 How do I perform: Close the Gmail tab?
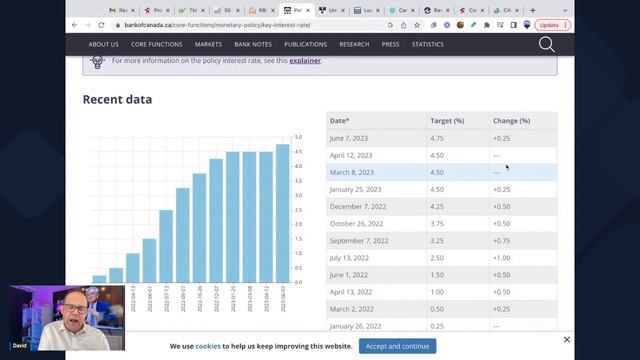[x=133, y=11]
